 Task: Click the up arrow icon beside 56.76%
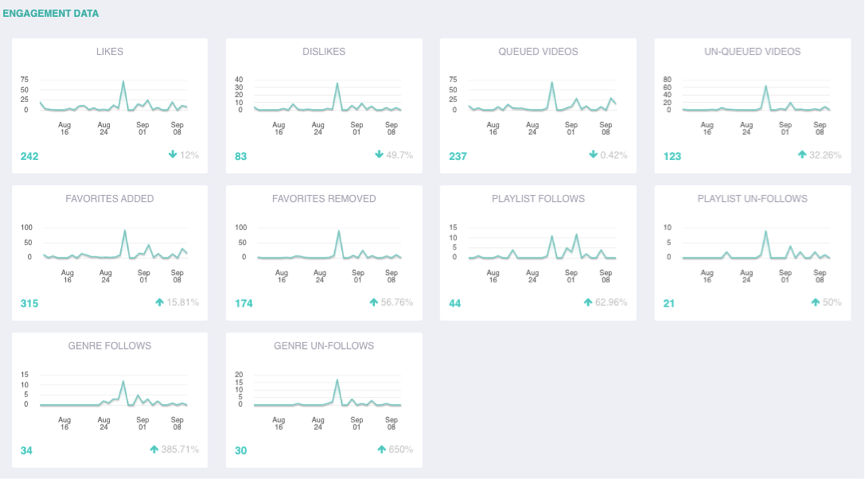pyautogui.click(x=373, y=302)
